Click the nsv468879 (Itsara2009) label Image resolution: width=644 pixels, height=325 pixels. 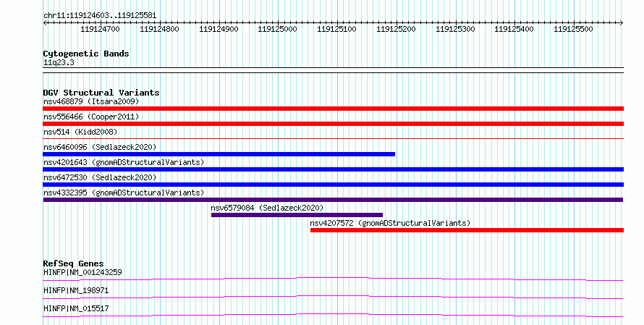(x=91, y=101)
